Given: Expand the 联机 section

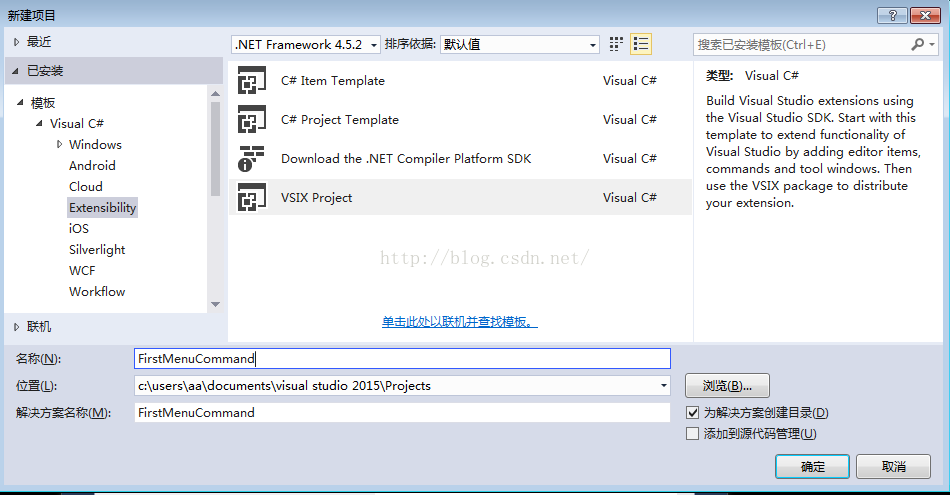Looking at the screenshot, I should pos(16,327).
